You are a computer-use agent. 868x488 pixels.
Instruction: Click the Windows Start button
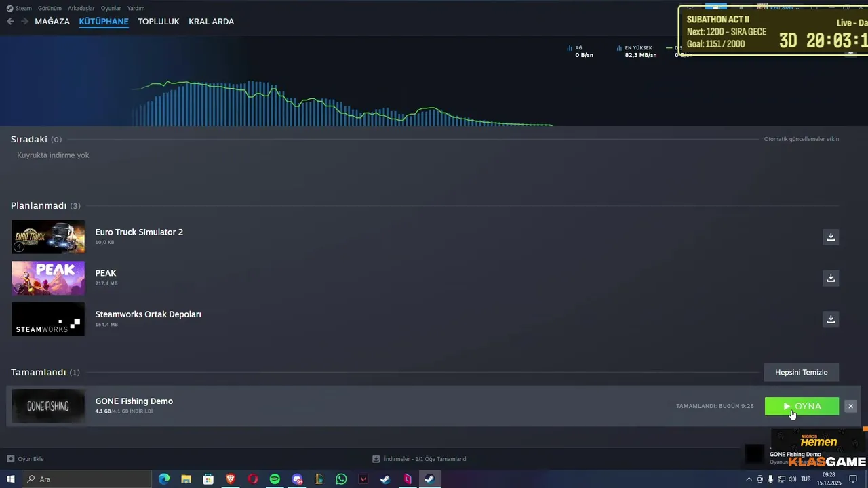pyautogui.click(x=11, y=479)
